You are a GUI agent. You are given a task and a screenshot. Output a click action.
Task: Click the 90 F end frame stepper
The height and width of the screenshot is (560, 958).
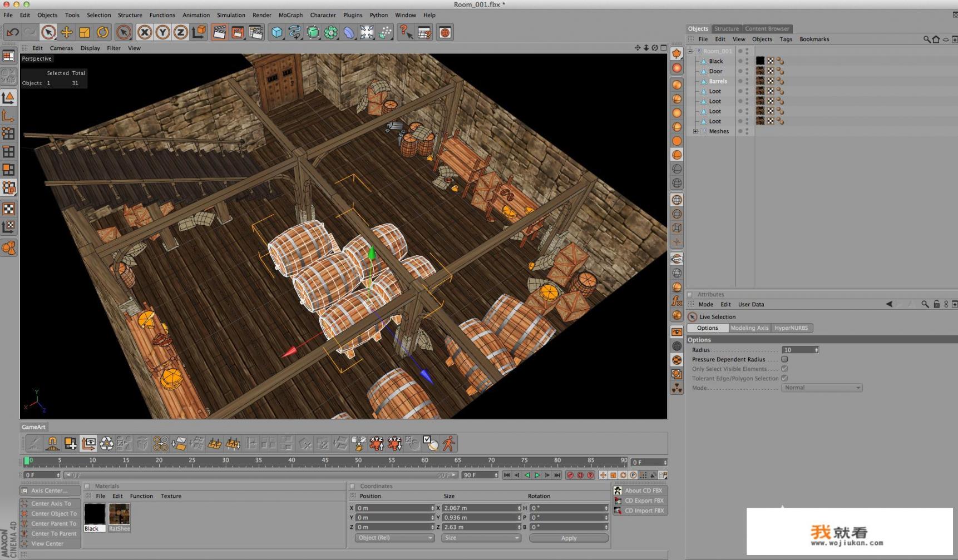tap(495, 475)
